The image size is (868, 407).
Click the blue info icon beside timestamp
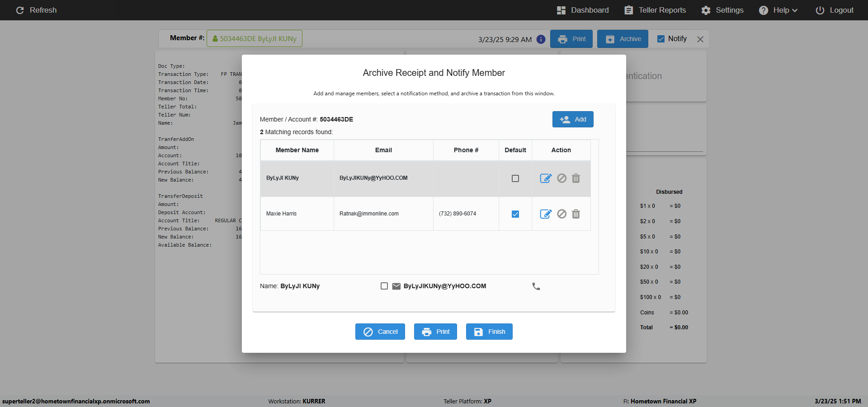(541, 39)
